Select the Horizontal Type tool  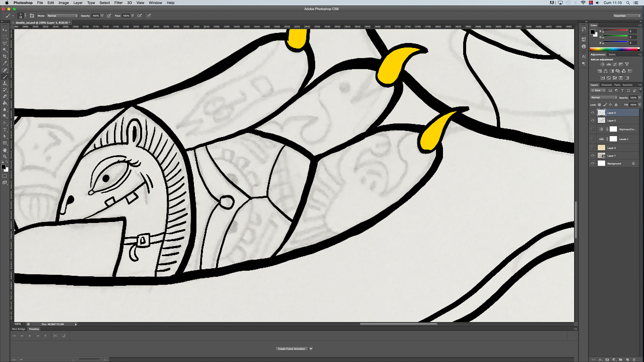[5, 130]
